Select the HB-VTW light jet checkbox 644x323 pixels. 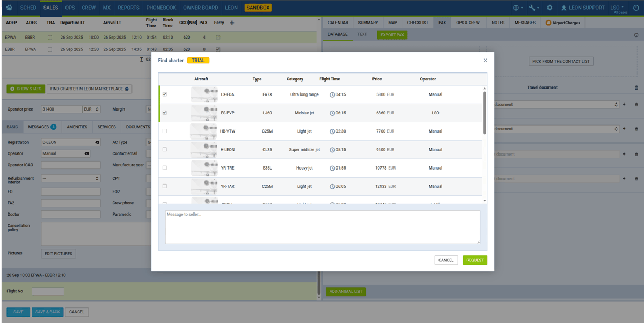point(165,131)
